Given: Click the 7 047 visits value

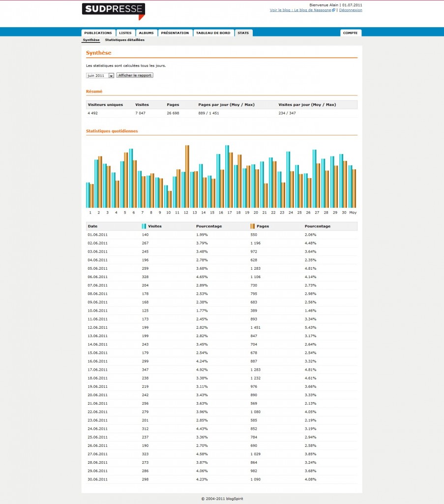Looking at the screenshot, I should click(140, 113).
